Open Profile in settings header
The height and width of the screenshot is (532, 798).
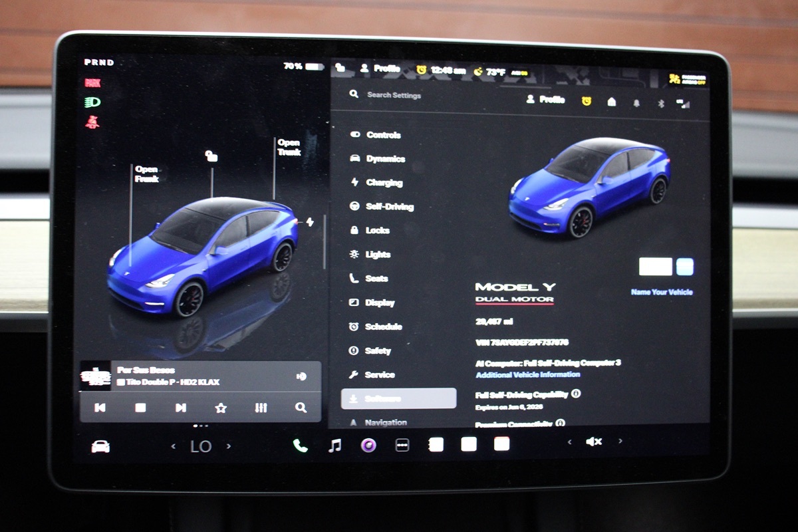pos(545,100)
